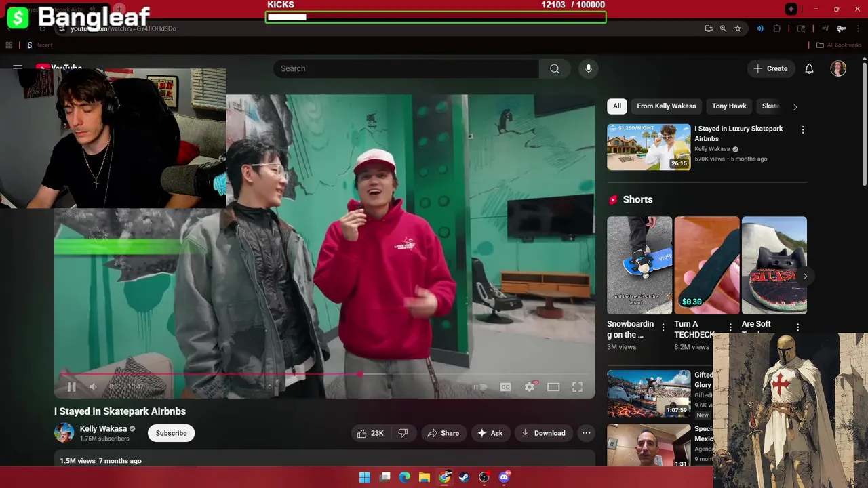Screen dimensions: 868x488
Task: Open Kelly Wakasa channel avatar
Action: click(x=64, y=432)
